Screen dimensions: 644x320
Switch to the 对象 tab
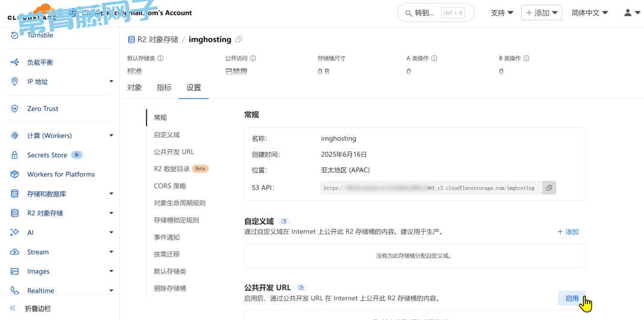coord(135,88)
